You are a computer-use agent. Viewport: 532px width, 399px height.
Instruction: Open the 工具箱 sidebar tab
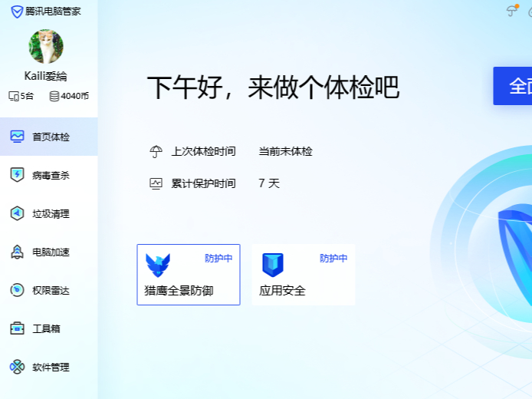(x=49, y=328)
